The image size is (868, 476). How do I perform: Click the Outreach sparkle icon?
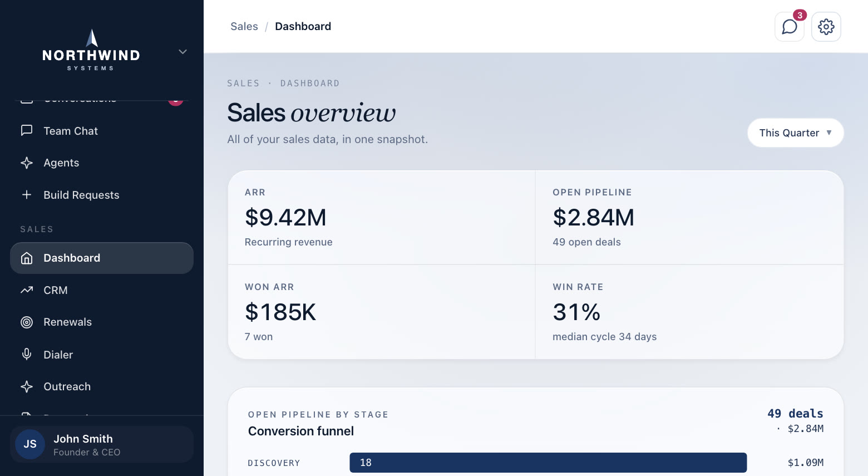tap(27, 386)
